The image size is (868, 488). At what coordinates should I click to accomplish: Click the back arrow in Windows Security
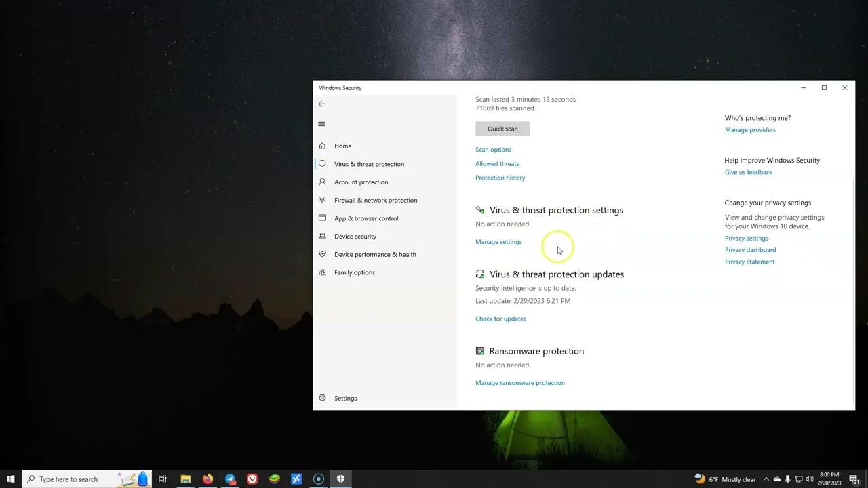point(321,104)
